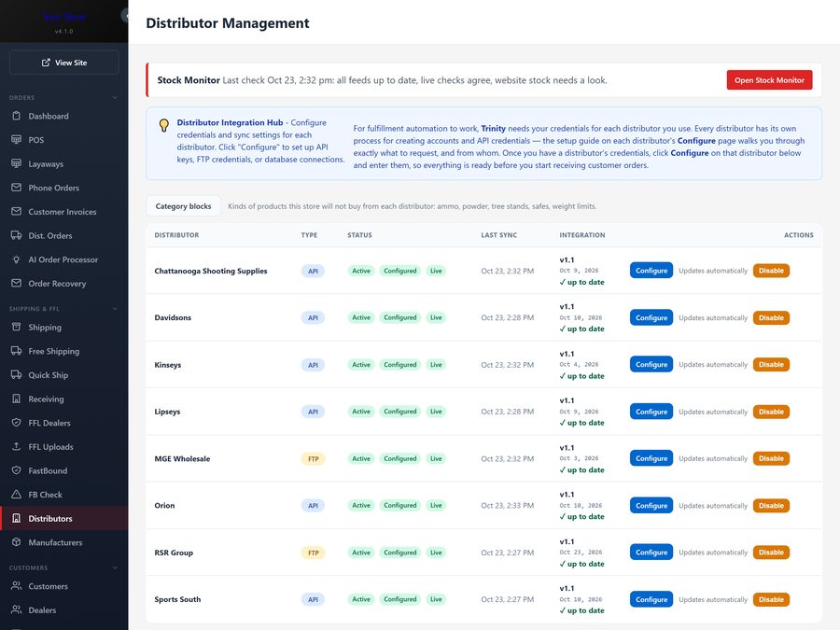This screenshot has height=630, width=840.
Task: Click the Shipping box icon
Action: coord(16,327)
